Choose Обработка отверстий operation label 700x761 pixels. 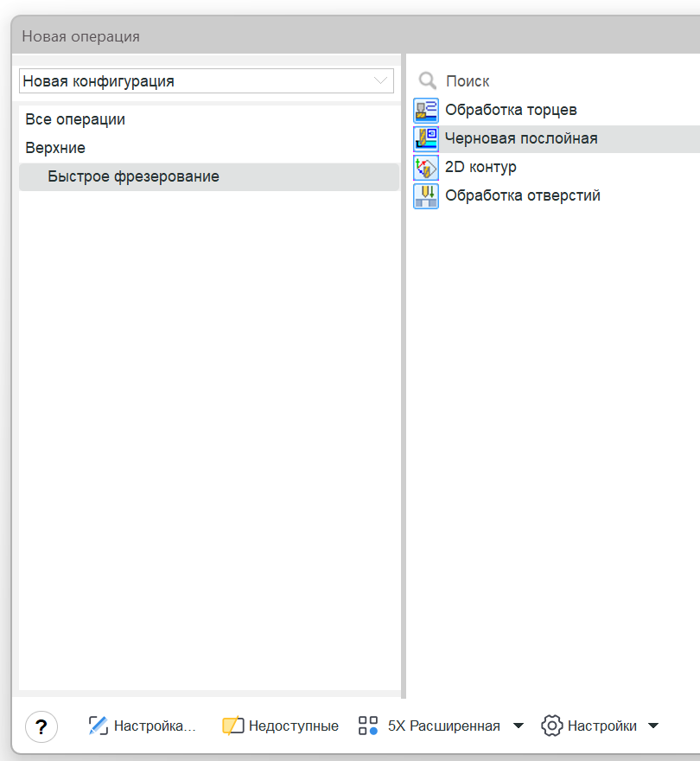tap(523, 195)
